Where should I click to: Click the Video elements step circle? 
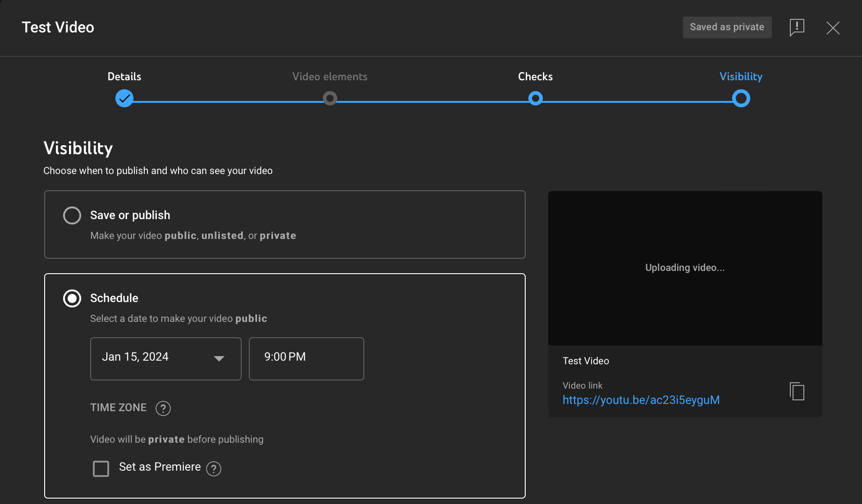(330, 98)
